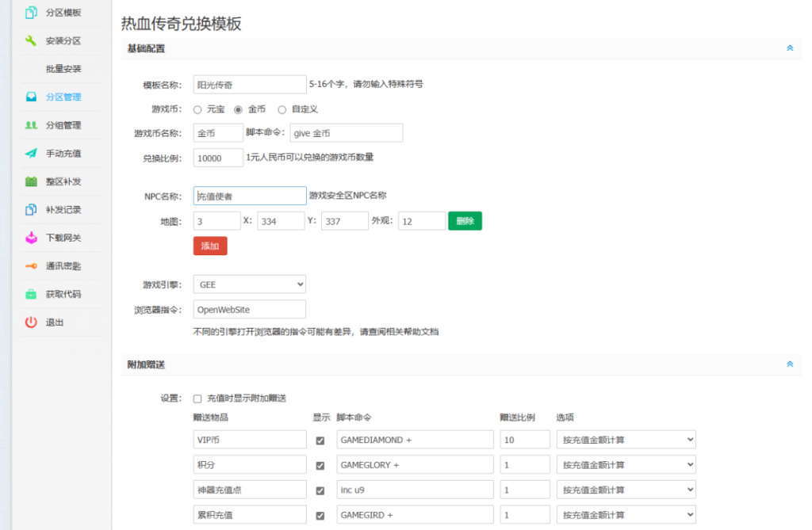
Task: Click the red power icon for 退出
Action: 31,322
